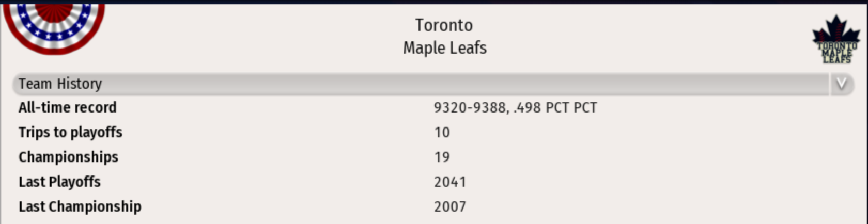Open the Team History selector bar label
The width and height of the screenshot is (868, 224).
click(60, 84)
